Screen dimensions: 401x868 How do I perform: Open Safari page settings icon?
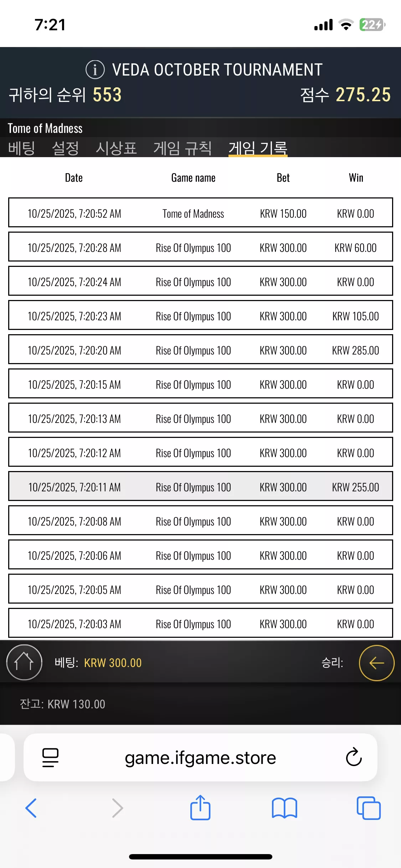(50, 757)
